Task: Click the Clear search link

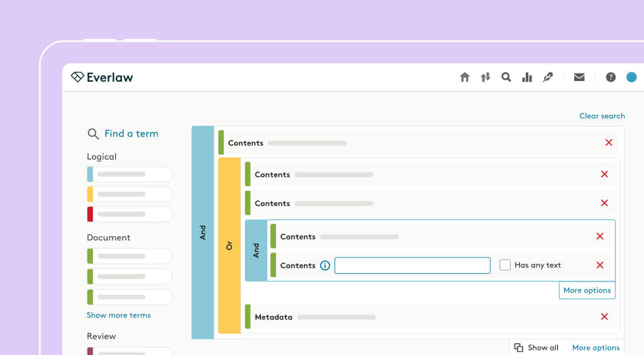Action: coord(602,116)
